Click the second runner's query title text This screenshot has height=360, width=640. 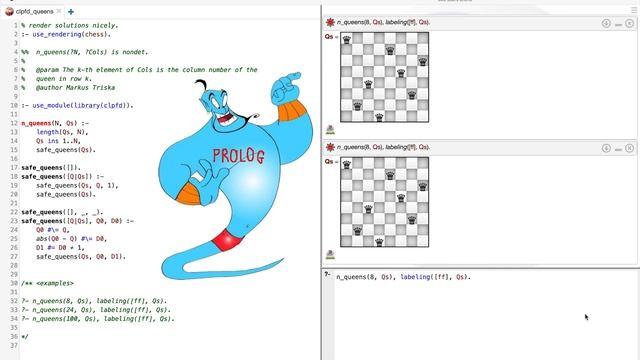(x=383, y=147)
